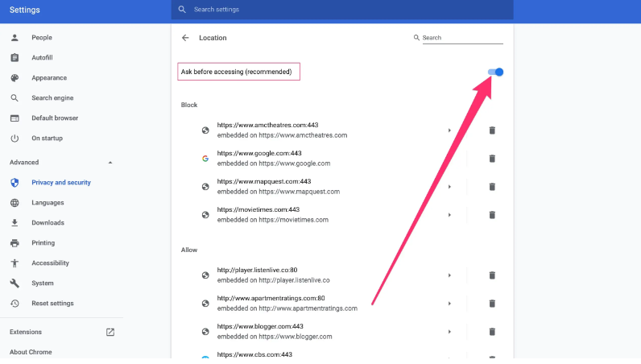Delete the player.listenlive.co allowed entry
Screen dimensions: 641x364
pyautogui.click(x=492, y=275)
